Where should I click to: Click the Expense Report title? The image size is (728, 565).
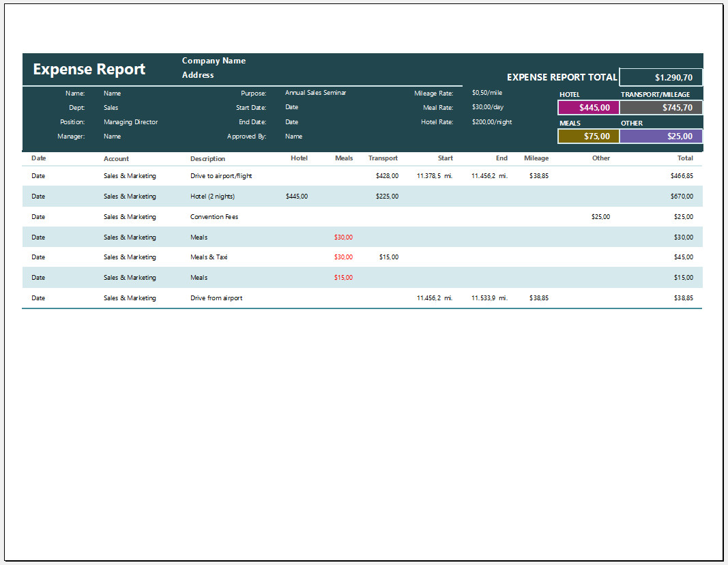tap(89, 70)
